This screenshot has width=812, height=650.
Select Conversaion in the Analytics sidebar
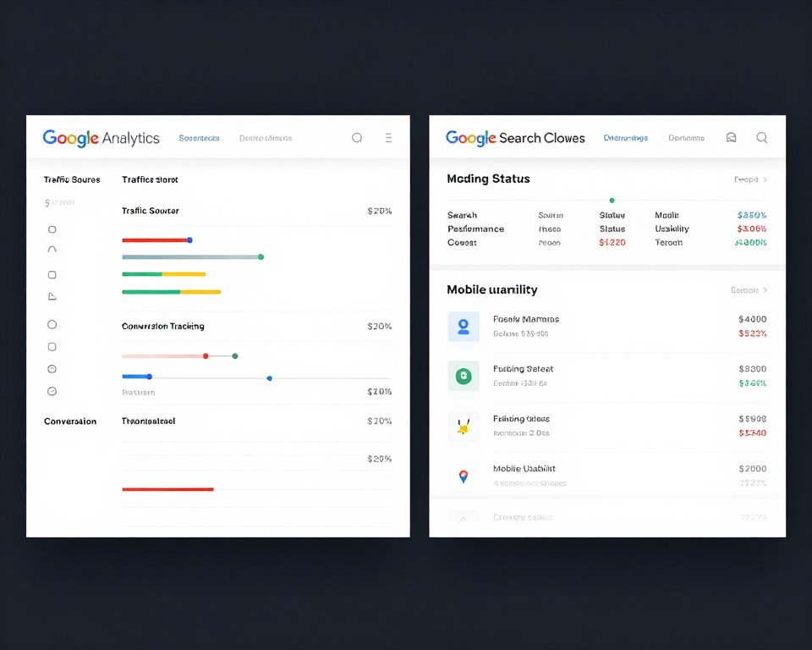click(x=70, y=421)
